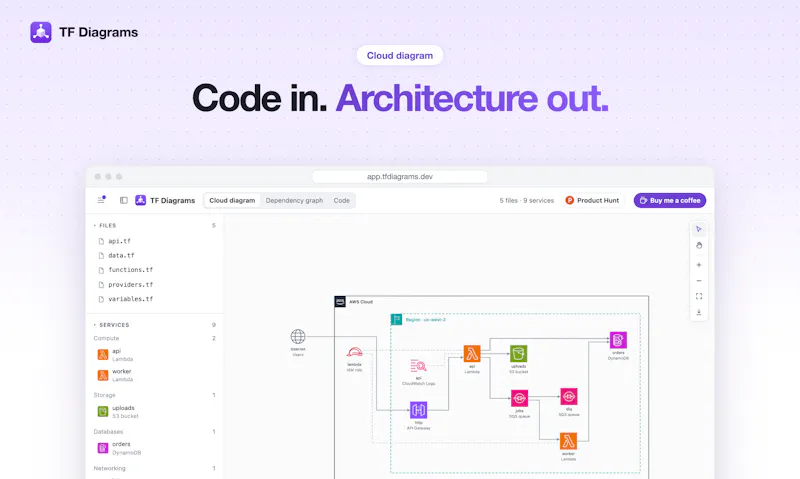Image resolution: width=800 pixels, height=479 pixels.
Task: Collapse the FILES section
Action: point(105,225)
